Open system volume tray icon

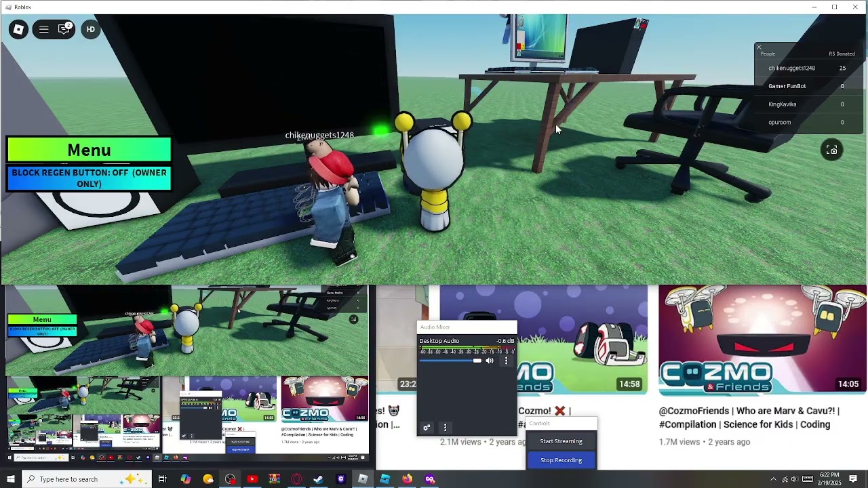[x=795, y=479]
